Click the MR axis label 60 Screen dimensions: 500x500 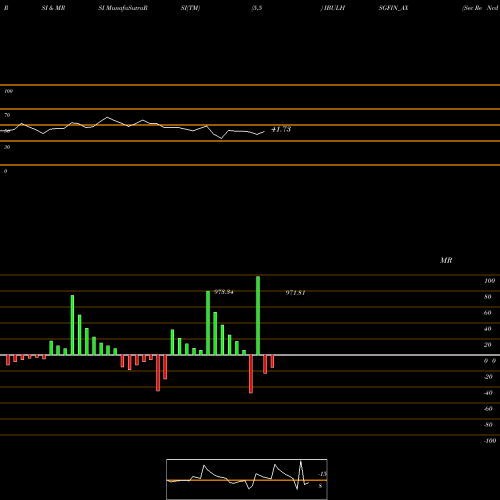pyautogui.click(x=488, y=313)
